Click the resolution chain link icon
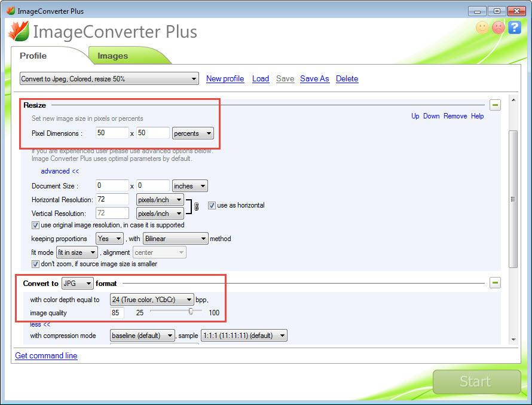Image resolution: width=532 pixels, height=405 pixels. coord(196,206)
